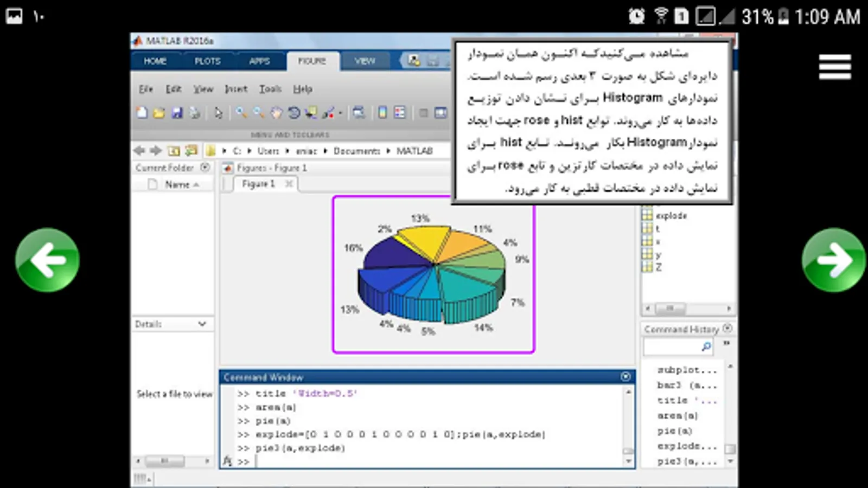Select the Zoom Out tool
The height and width of the screenshot is (488, 868).
tap(259, 113)
